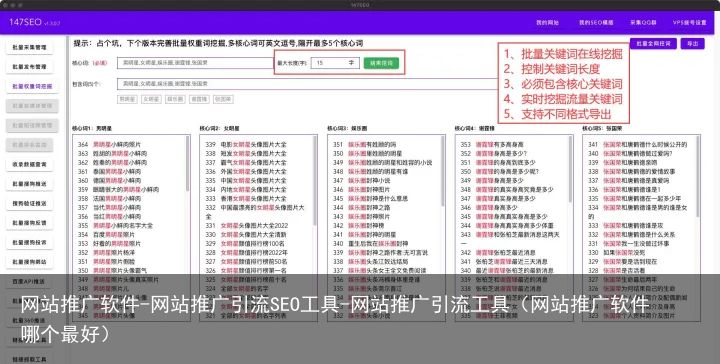720x364 pixels.
Task: Select the 男明星 keyword tag
Action: click(127, 99)
